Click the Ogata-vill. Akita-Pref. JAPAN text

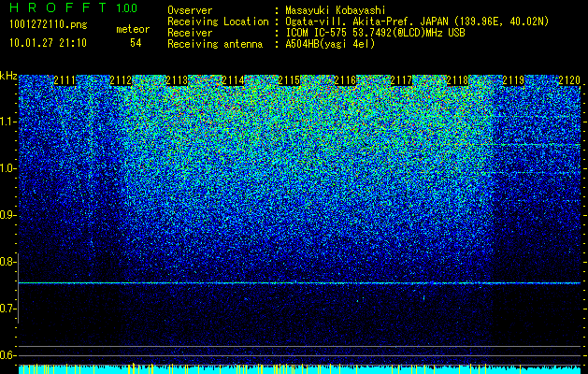[366, 22]
